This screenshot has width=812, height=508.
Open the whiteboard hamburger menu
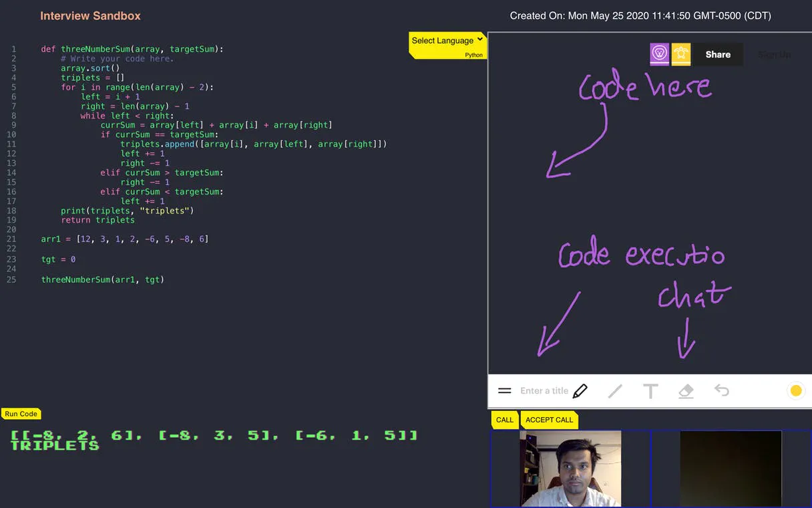[x=505, y=391]
